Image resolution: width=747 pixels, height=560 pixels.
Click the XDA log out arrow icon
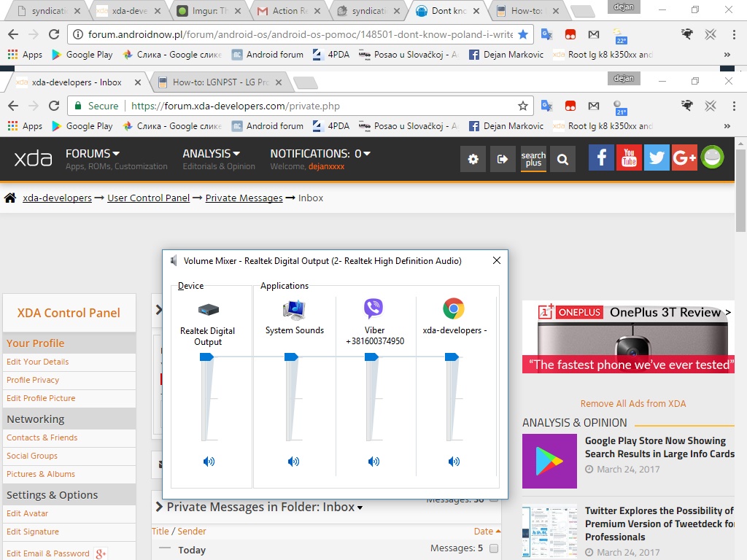click(x=503, y=159)
